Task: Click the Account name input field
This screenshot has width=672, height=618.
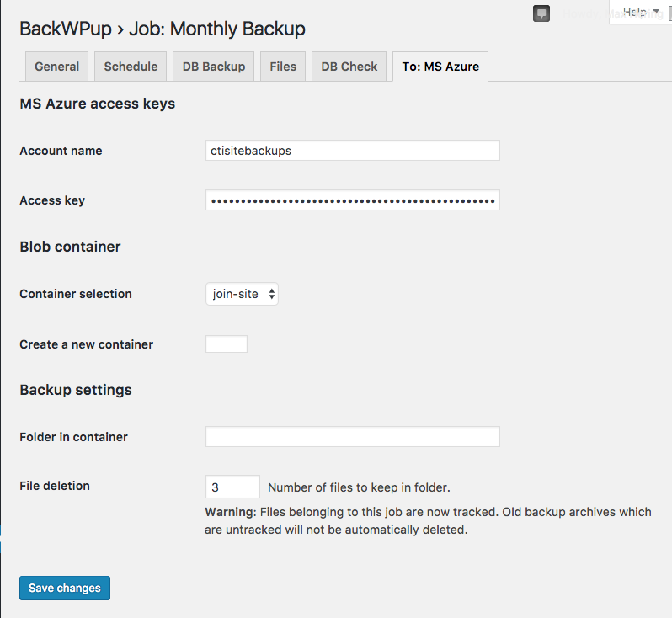Action: tap(353, 151)
